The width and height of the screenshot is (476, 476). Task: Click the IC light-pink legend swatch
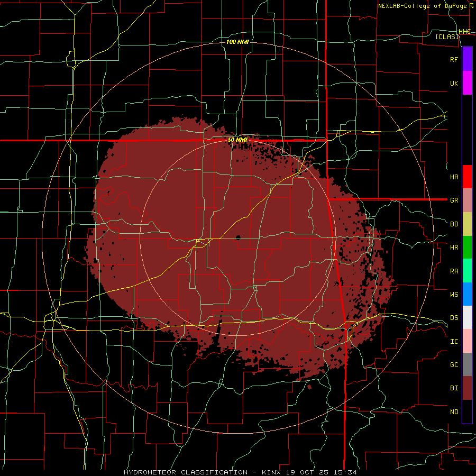pos(467,341)
